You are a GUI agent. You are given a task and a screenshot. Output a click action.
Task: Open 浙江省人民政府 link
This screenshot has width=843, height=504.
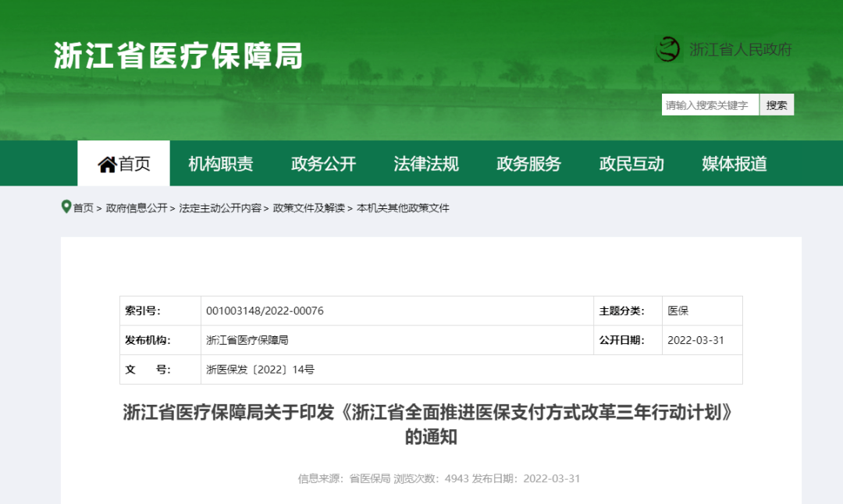pos(740,49)
